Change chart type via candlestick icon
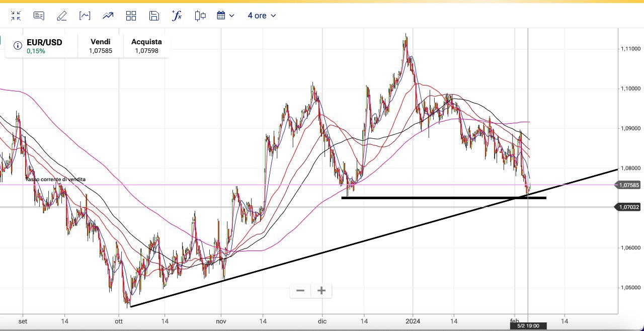Image resolution: width=644 pixels, height=331 pixels. (x=200, y=16)
